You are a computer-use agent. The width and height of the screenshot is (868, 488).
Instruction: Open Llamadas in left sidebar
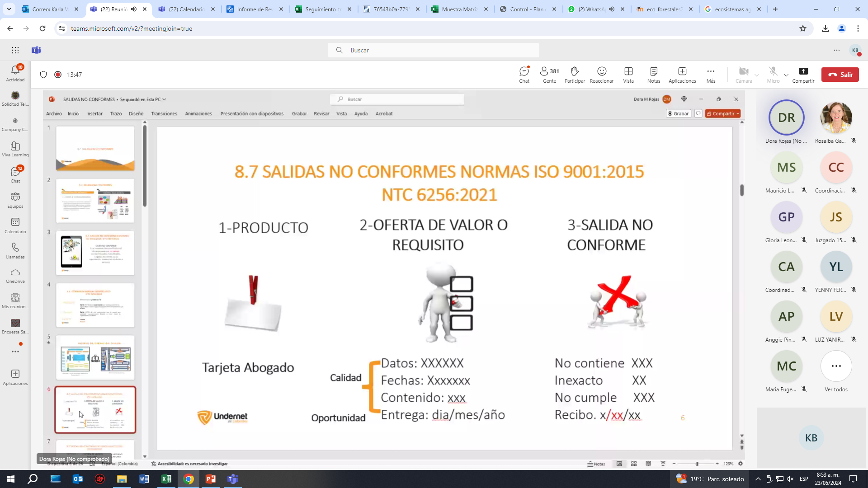pyautogui.click(x=15, y=250)
